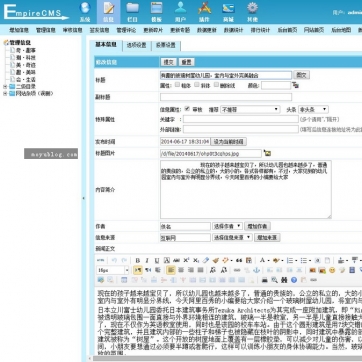The image size is (362, 362).
Task: Expand the 二级目录 tree folder
Action: point(5,86)
